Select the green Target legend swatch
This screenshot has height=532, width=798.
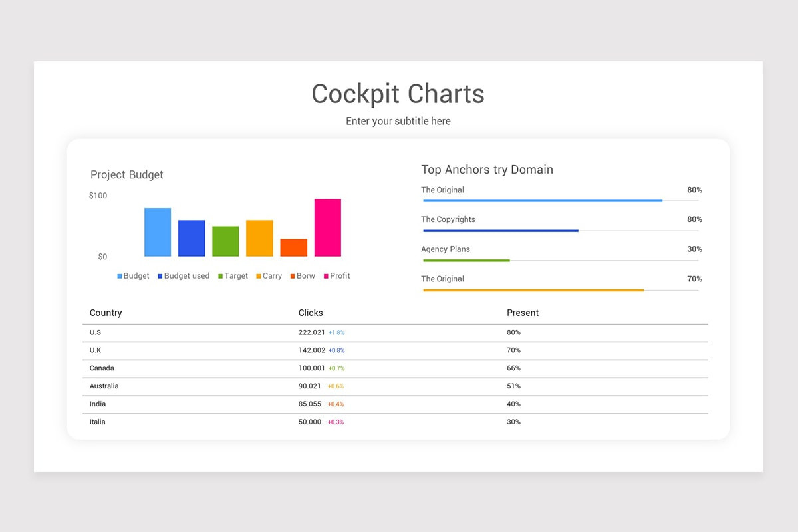[x=221, y=276]
